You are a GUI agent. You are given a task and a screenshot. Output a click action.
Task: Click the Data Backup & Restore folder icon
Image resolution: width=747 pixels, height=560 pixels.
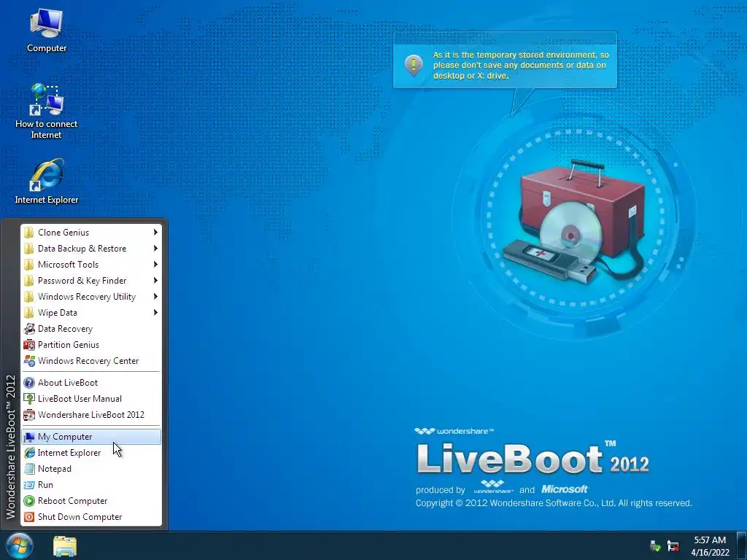[x=29, y=249]
